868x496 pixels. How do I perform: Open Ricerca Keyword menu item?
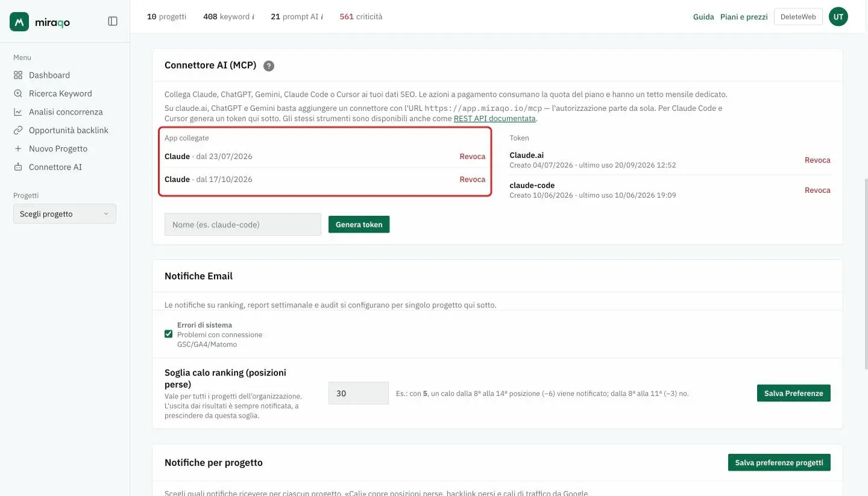click(60, 93)
